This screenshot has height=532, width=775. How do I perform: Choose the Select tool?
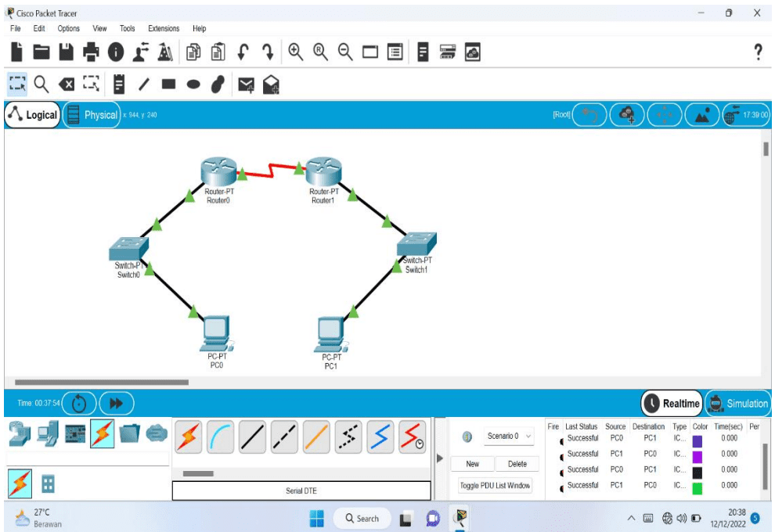click(x=17, y=84)
